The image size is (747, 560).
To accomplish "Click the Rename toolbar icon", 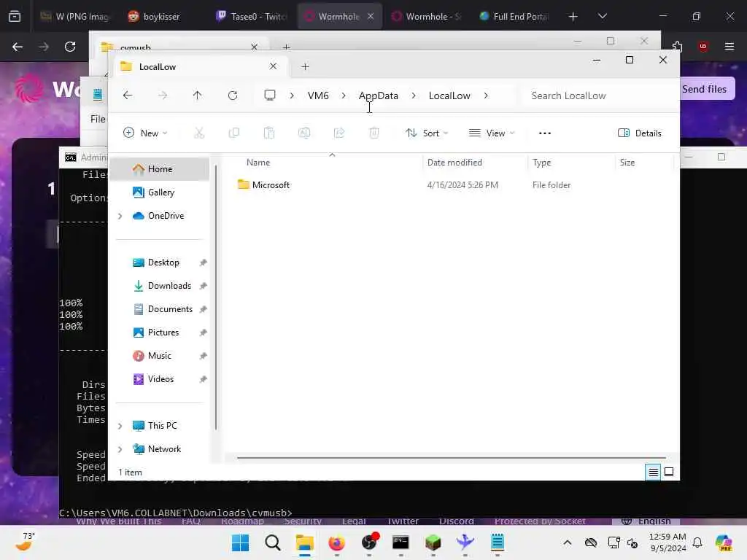I will coord(304,133).
